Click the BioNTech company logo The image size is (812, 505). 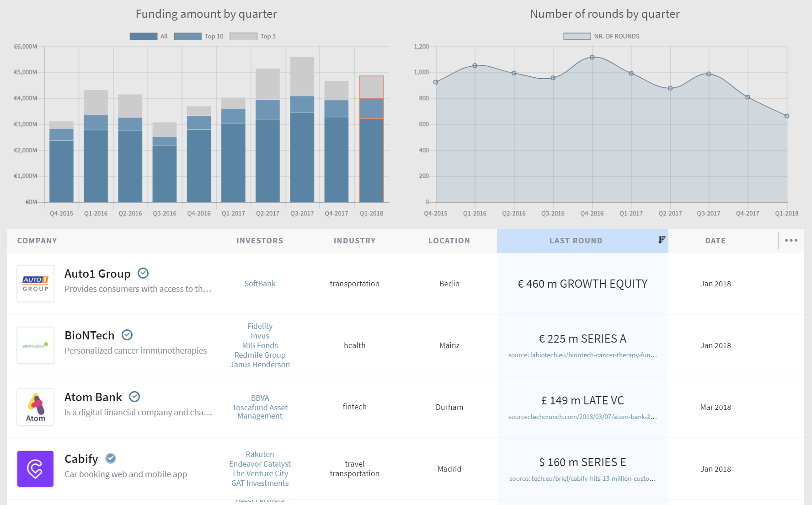[36, 345]
